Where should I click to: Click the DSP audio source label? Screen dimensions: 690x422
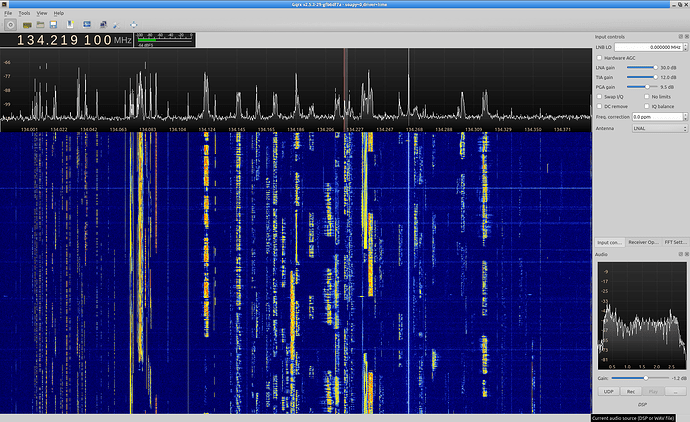642,404
